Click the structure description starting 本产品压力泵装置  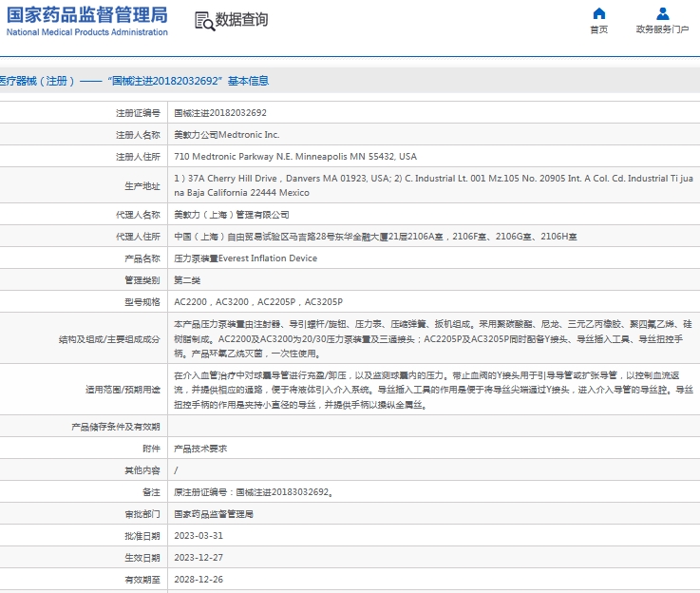(433, 339)
